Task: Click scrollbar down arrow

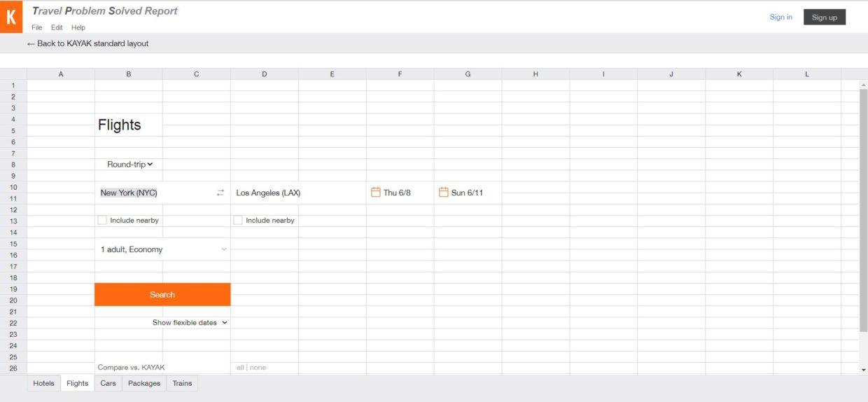Action: pos(863,369)
